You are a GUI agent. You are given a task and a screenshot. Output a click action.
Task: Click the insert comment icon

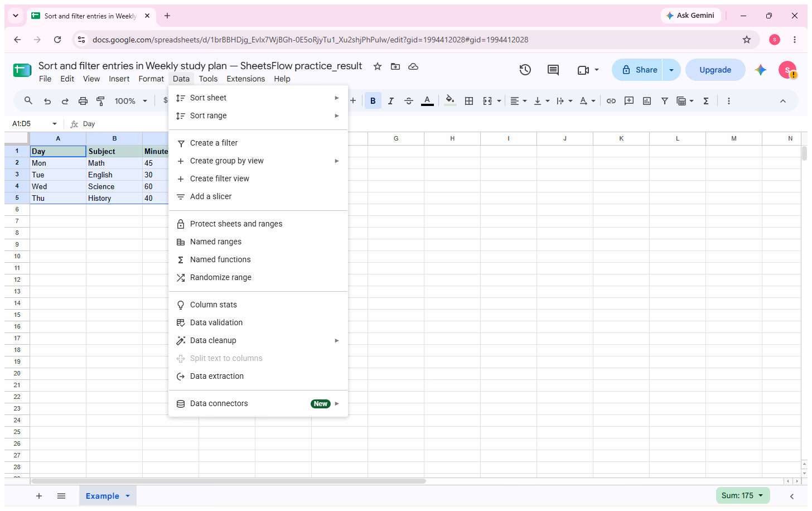click(629, 101)
